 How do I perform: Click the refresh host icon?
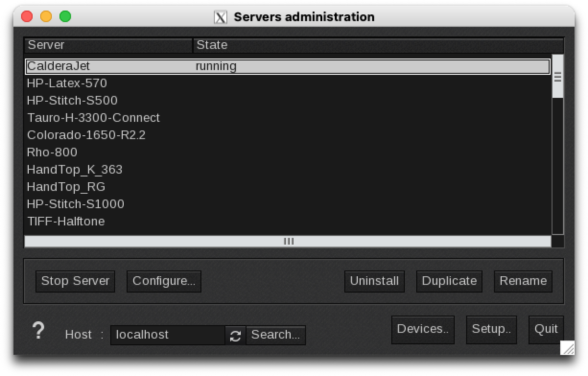[x=235, y=335]
